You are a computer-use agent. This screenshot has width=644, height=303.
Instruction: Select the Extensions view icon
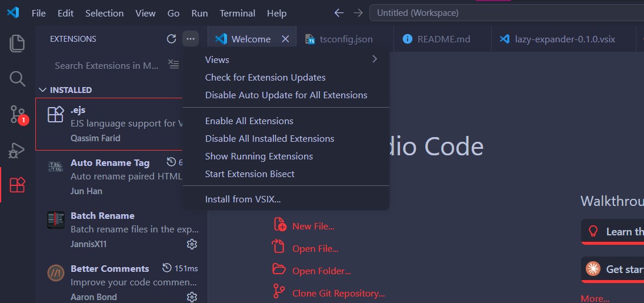17,185
